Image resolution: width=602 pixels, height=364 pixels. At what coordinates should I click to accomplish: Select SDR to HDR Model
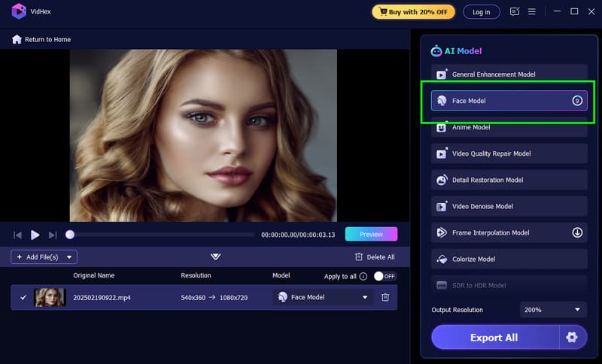point(509,285)
